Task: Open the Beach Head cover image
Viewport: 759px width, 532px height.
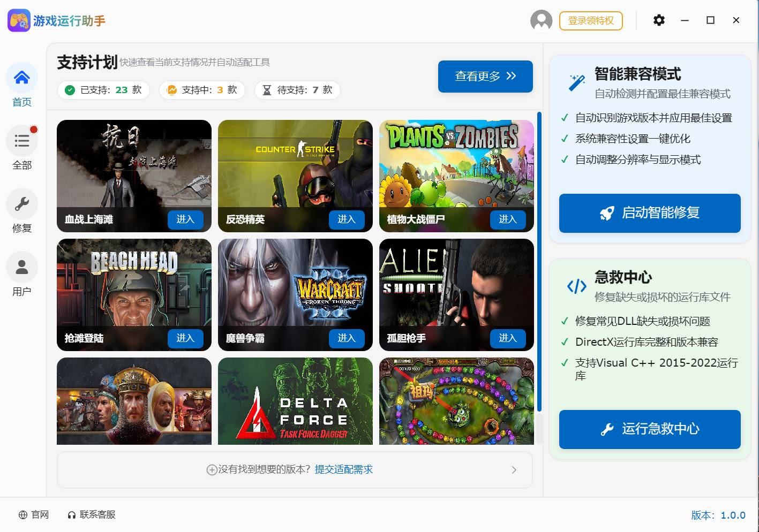Action: click(x=134, y=283)
